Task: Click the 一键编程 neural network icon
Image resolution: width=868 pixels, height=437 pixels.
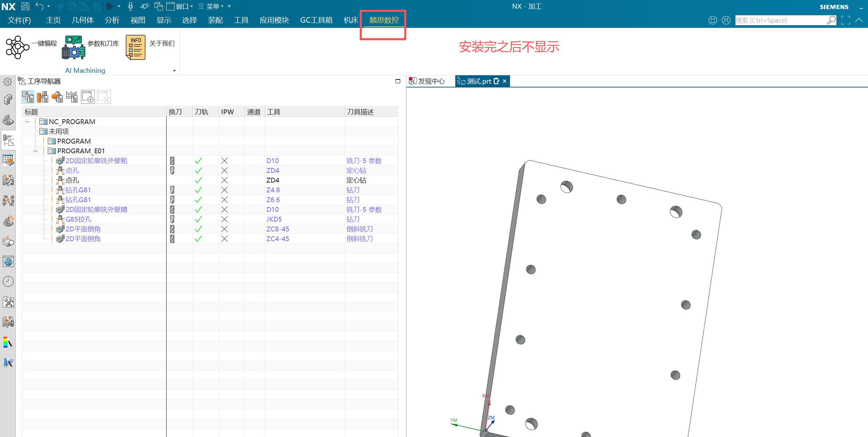Action: (17, 47)
